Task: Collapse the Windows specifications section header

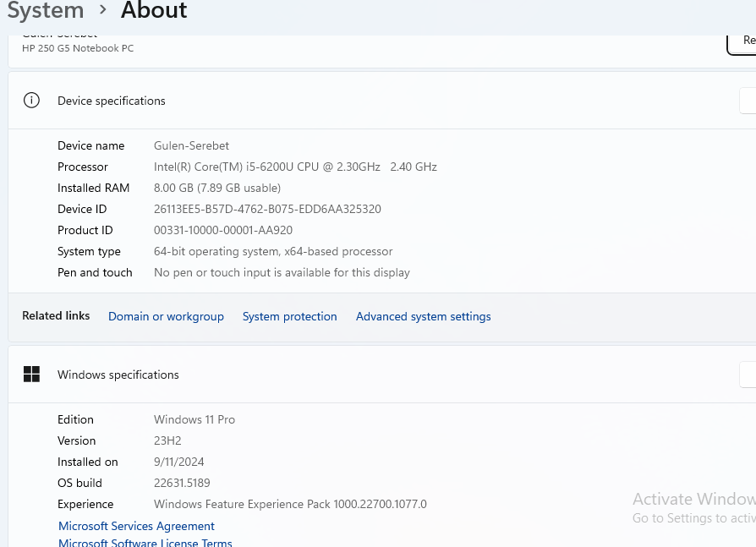Action: (381, 375)
